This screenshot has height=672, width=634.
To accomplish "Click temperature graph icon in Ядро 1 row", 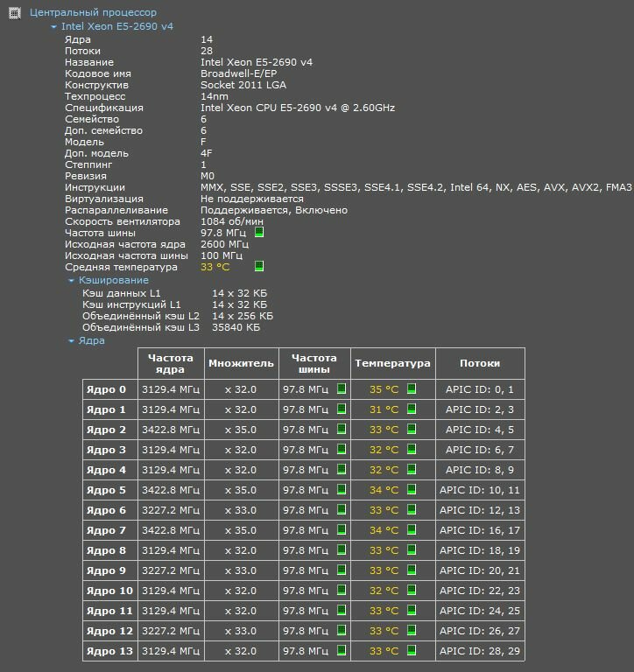I will (412, 409).
